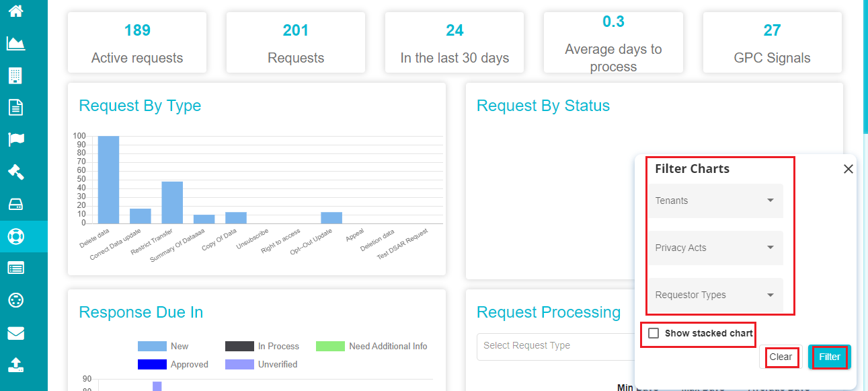This screenshot has height=391, width=868.
Task: Open the Select Request Type combo box
Action: [555, 346]
